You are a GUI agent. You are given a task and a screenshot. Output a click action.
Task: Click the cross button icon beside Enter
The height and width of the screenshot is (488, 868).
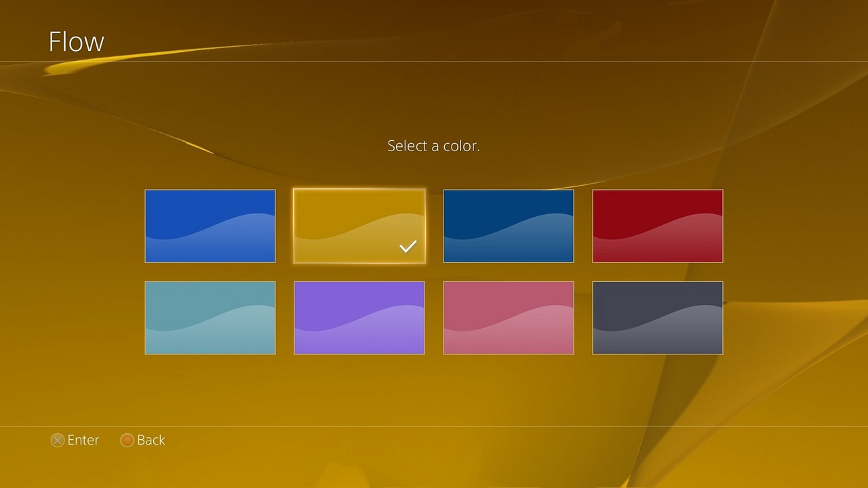[58, 441]
